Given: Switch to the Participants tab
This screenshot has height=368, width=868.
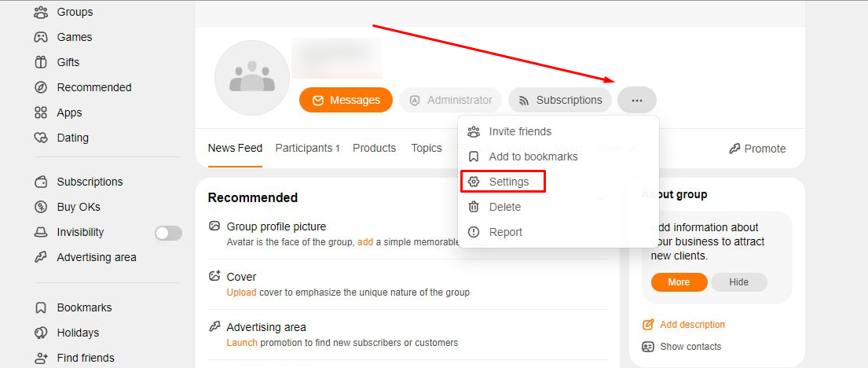Looking at the screenshot, I should pyautogui.click(x=307, y=148).
